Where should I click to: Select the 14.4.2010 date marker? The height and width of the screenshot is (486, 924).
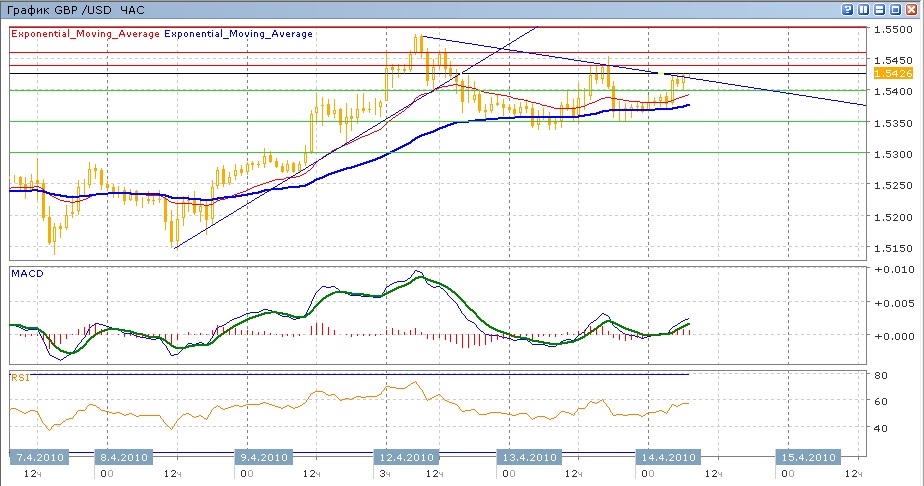(x=667, y=457)
